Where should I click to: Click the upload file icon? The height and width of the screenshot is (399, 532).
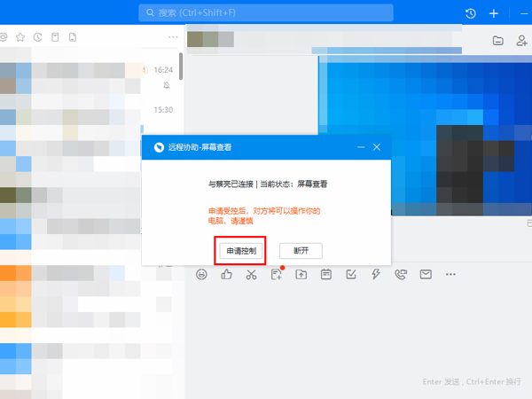click(301, 275)
